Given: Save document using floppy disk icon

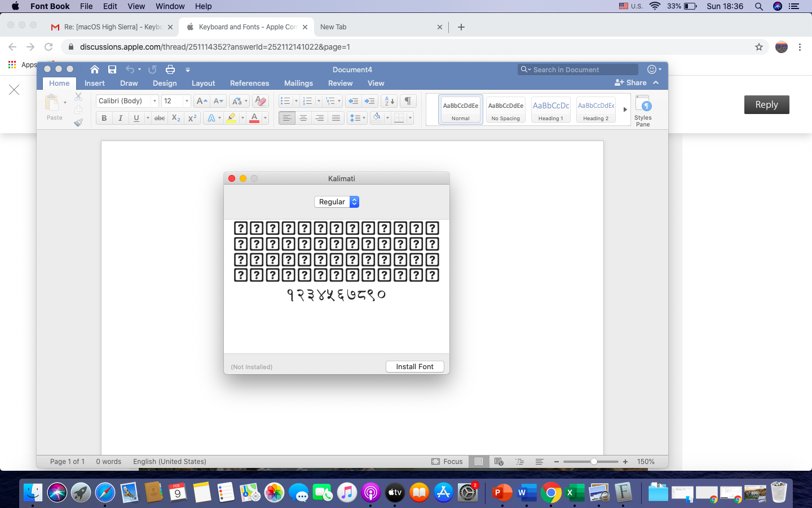Looking at the screenshot, I should pyautogui.click(x=112, y=69).
